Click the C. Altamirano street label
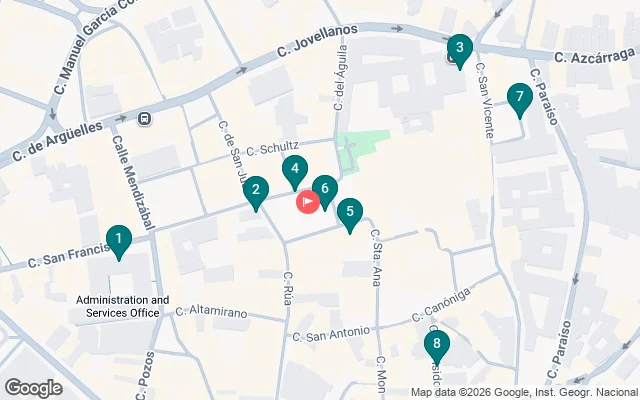 coord(211,312)
